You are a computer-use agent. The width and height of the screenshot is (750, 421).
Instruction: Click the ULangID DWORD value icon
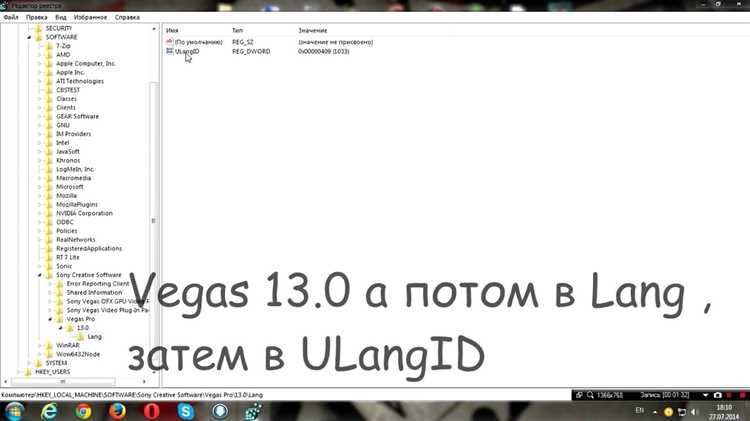pos(169,51)
